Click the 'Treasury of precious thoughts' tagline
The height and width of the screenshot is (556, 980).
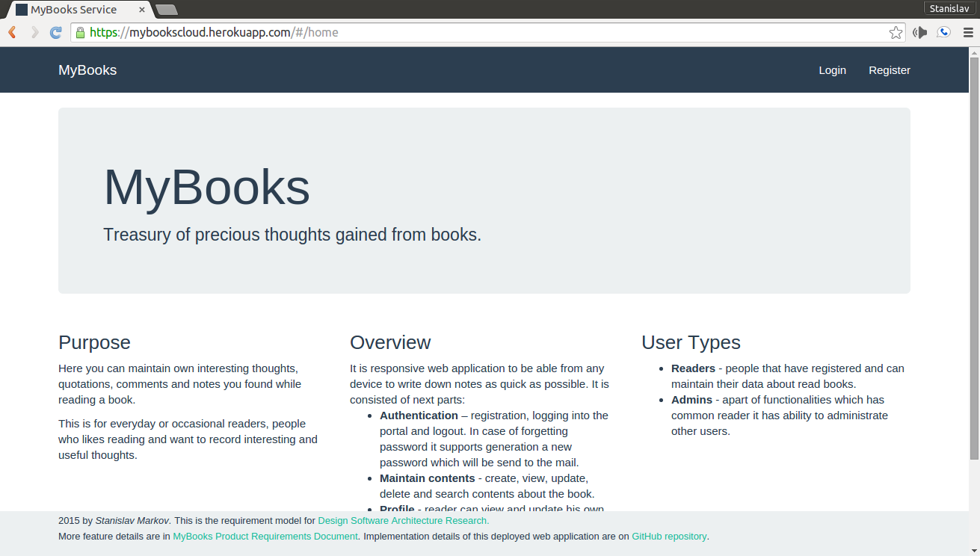pyautogui.click(x=292, y=235)
